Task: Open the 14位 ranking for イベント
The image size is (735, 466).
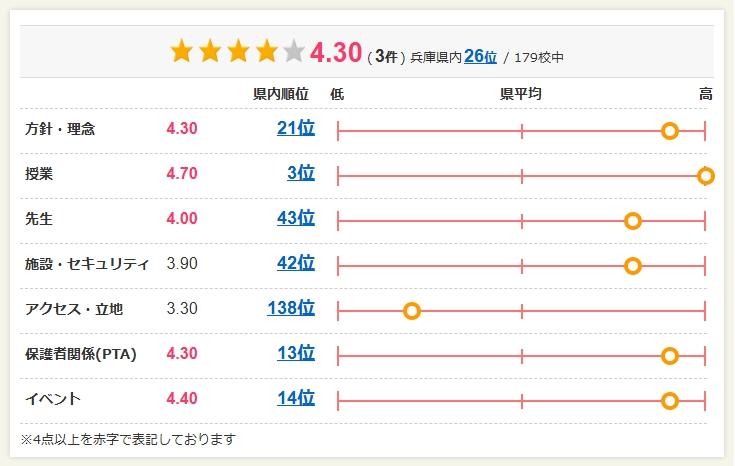Action: (x=296, y=399)
